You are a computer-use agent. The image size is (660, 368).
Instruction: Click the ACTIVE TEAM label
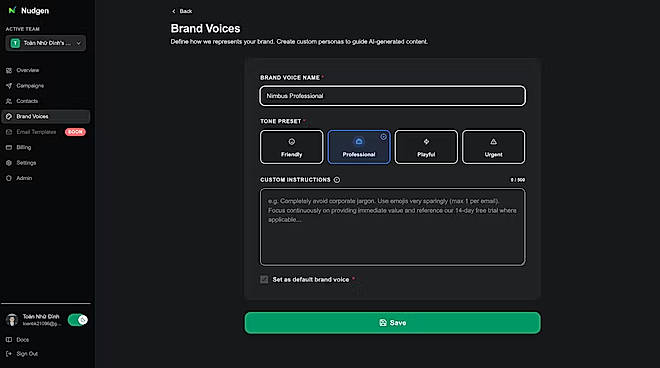[x=23, y=29]
